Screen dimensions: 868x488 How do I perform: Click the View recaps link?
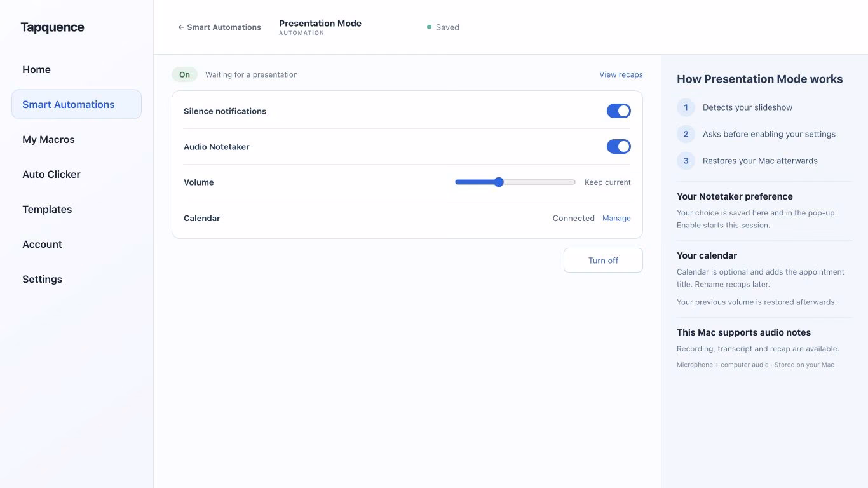(x=621, y=74)
